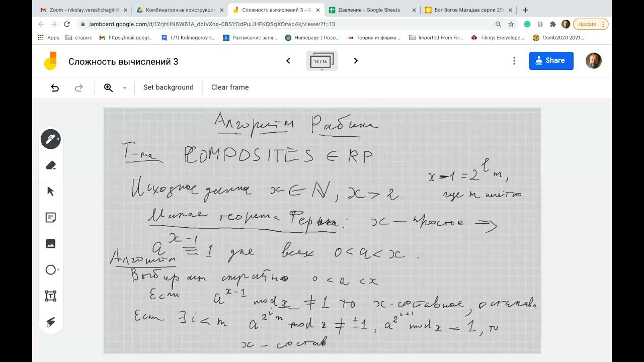Screen dimensions: 644x362
Task: Open Расписание заня... bookmark
Action: pos(250,38)
